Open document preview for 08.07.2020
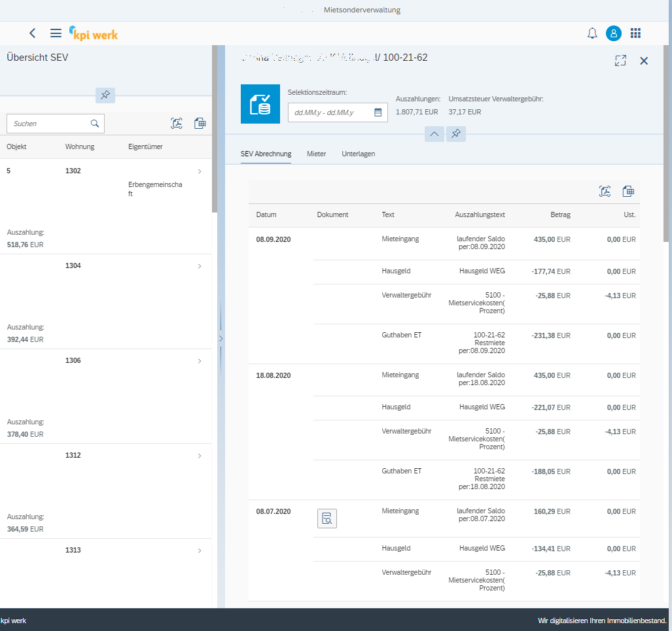Image resolution: width=672 pixels, height=631 pixels. pyautogui.click(x=327, y=519)
